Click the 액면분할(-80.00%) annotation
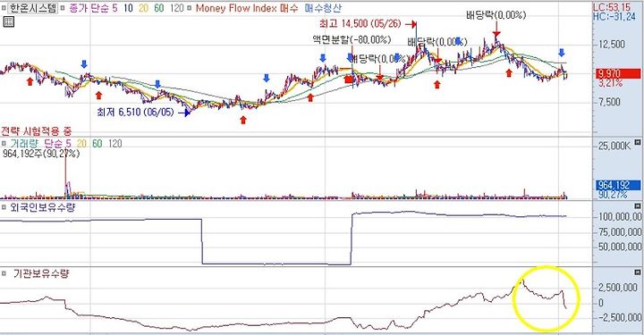 pyautogui.click(x=352, y=40)
